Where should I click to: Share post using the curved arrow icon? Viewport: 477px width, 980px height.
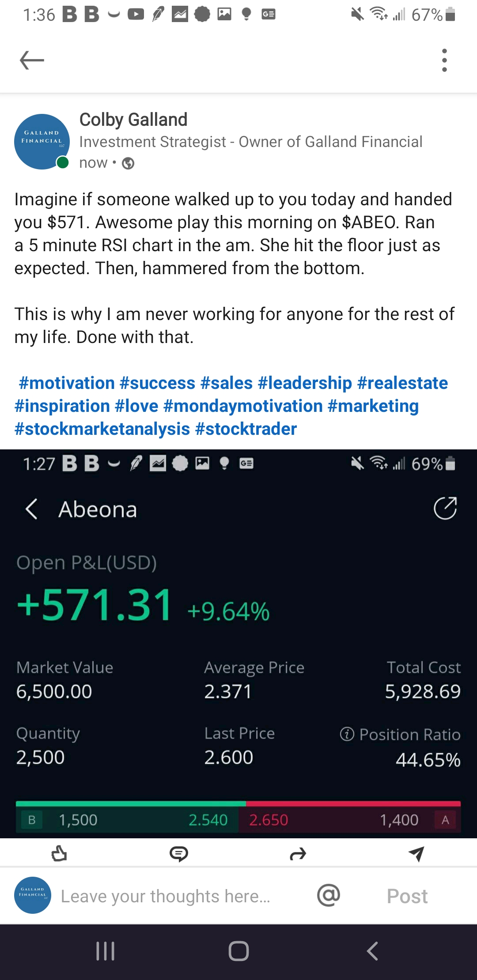[298, 854]
